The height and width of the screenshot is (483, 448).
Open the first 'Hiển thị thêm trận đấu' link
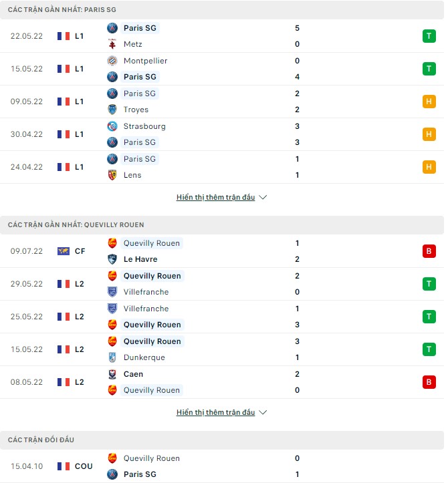pos(215,198)
